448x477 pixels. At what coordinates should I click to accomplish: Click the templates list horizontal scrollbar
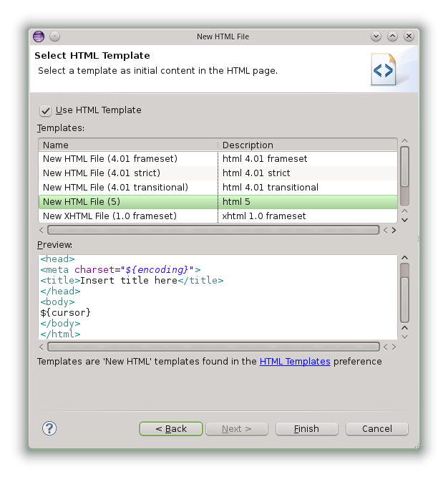pos(213,230)
